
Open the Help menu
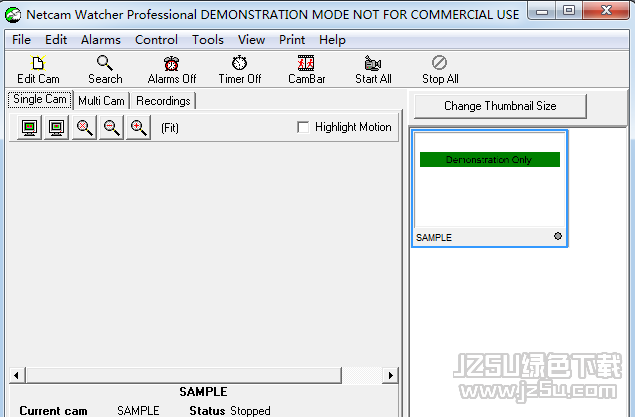[x=332, y=40]
